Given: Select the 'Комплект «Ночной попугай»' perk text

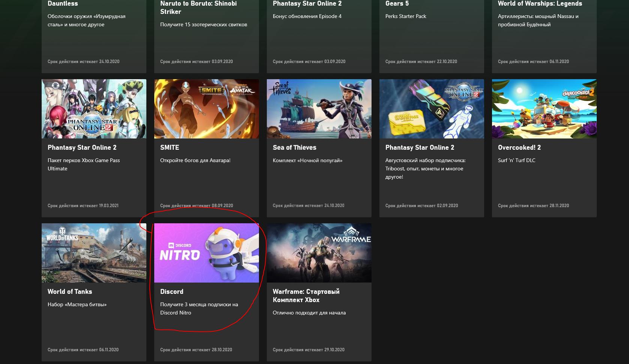Looking at the screenshot, I should click(x=307, y=161).
